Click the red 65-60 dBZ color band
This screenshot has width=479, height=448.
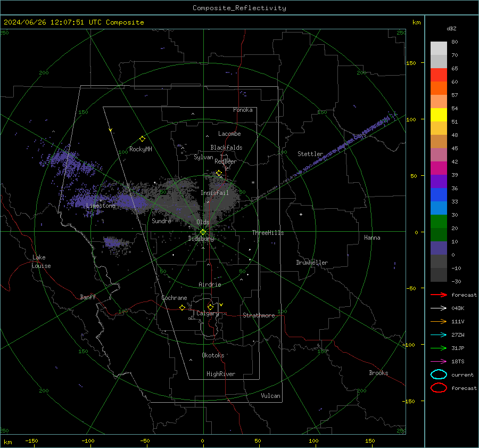pyautogui.click(x=439, y=75)
